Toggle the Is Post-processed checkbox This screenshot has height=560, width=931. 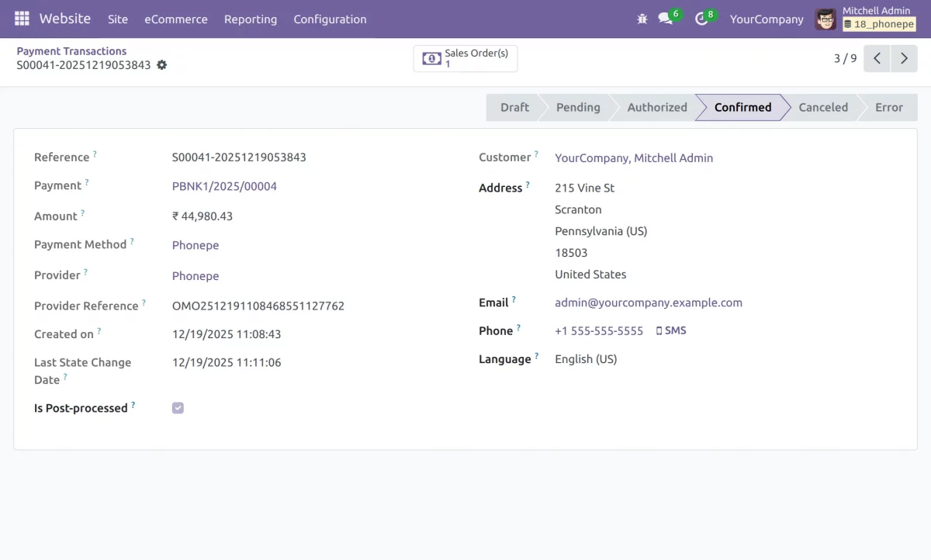click(x=178, y=407)
